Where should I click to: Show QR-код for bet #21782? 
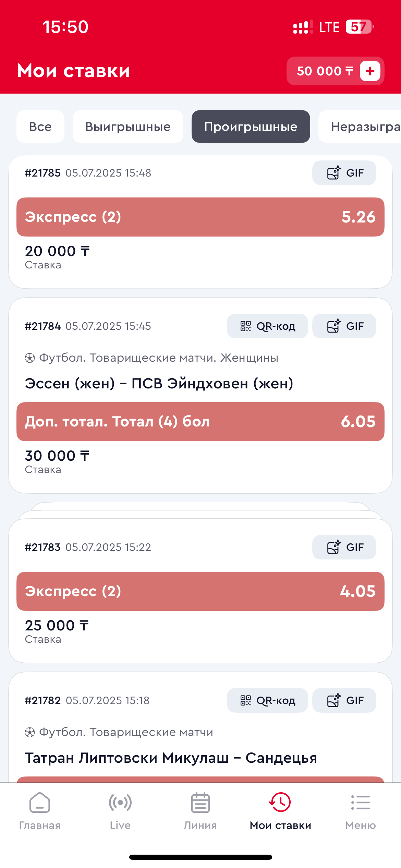point(267,700)
